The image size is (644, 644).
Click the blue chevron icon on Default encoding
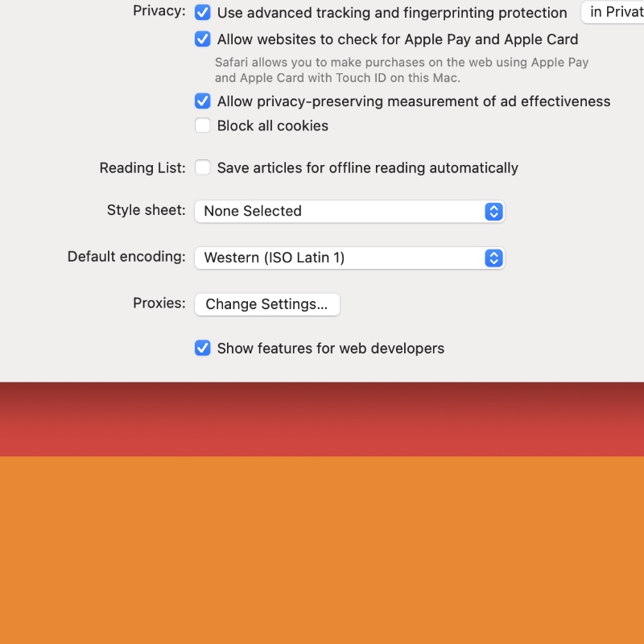(x=493, y=258)
